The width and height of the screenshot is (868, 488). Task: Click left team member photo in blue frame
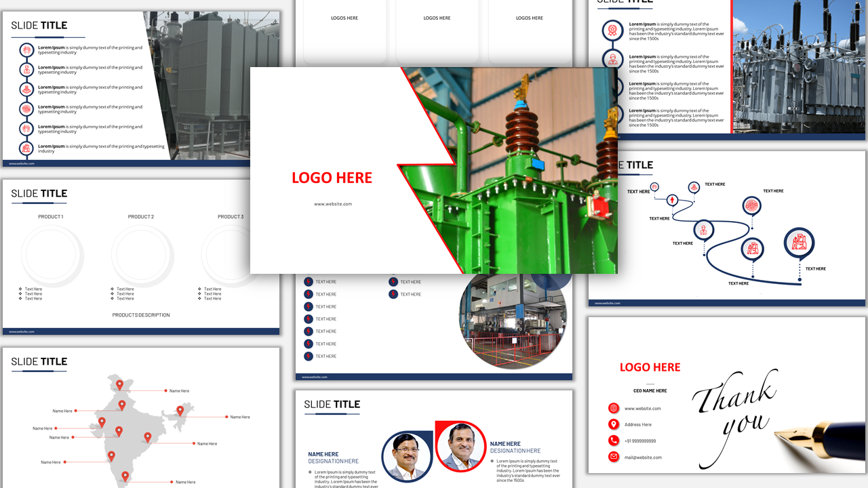[407, 456]
